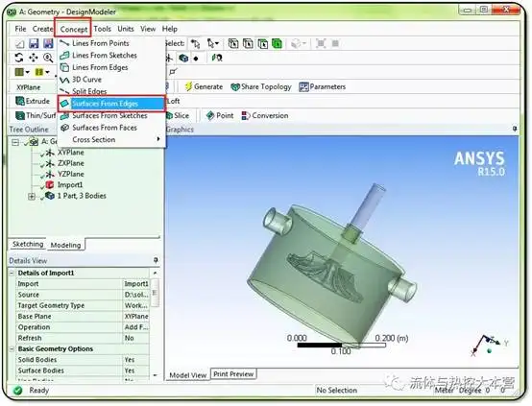532x406 pixels.
Task: Open the Units menu
Action: (x=126, y=29)
